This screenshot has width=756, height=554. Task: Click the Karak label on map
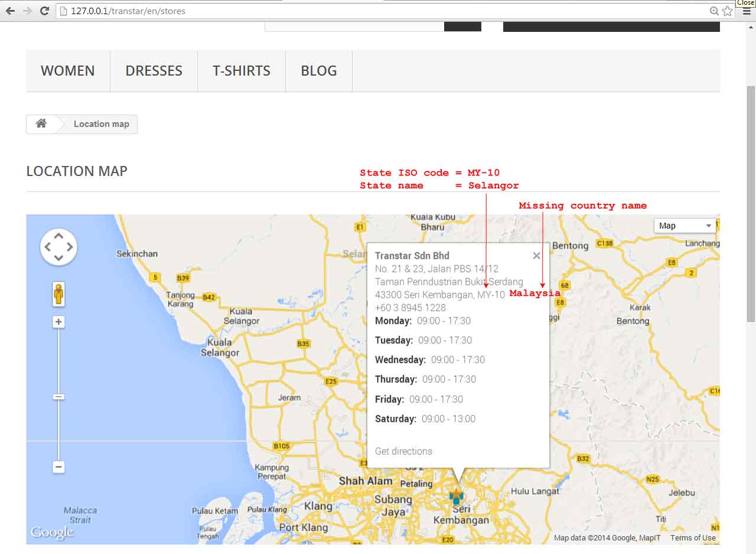[x=640, y=307]
